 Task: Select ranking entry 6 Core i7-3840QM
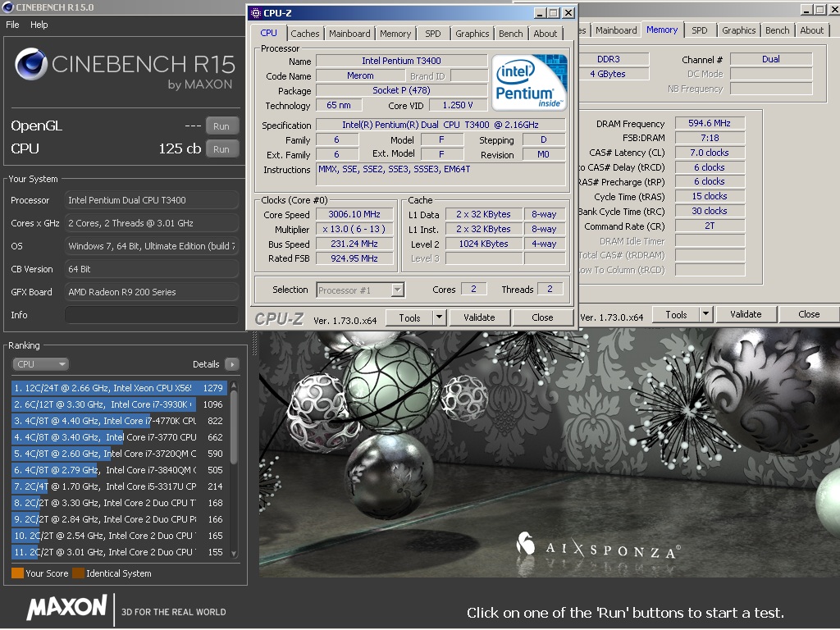(119, 470)
